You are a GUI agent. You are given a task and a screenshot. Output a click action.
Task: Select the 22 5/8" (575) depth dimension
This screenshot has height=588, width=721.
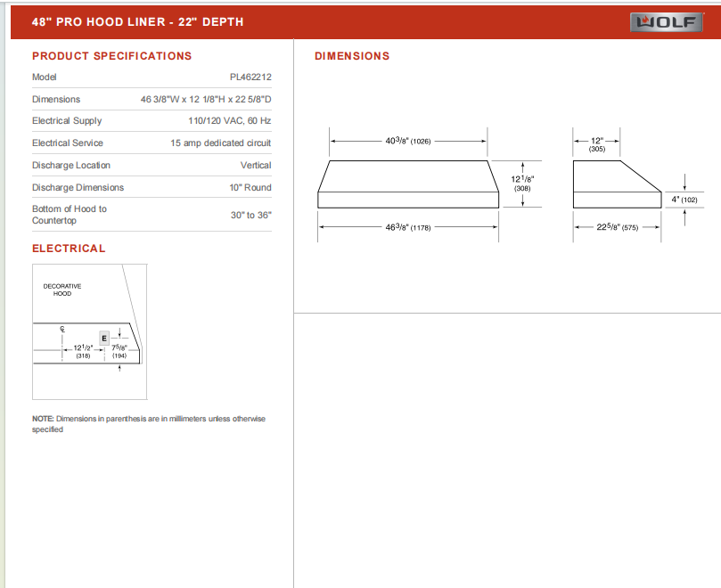(x=617, y=227)
